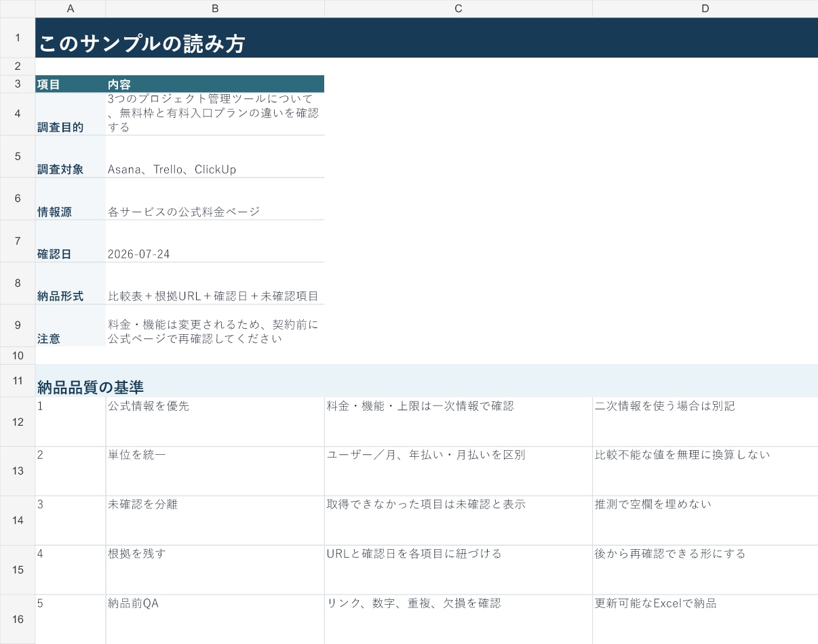Viewport: 818px width, 644px height.
Task: Select the 注意 label cell
Action: click(71, 325)
